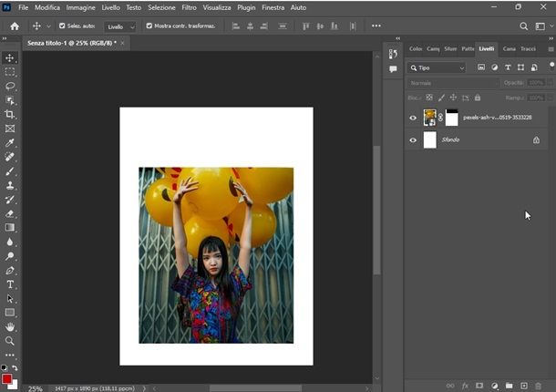Open the Comments panel icon
556x392 pixels.
[393, 69]
